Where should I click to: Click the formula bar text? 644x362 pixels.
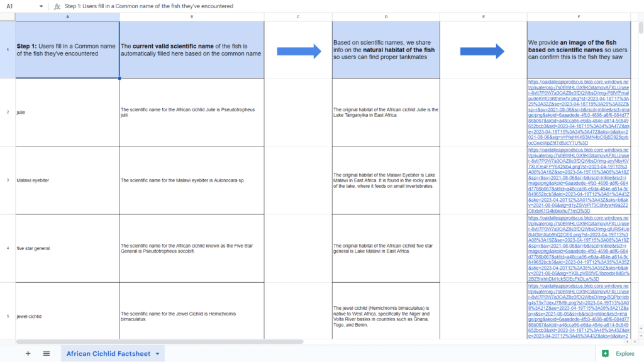148,6
